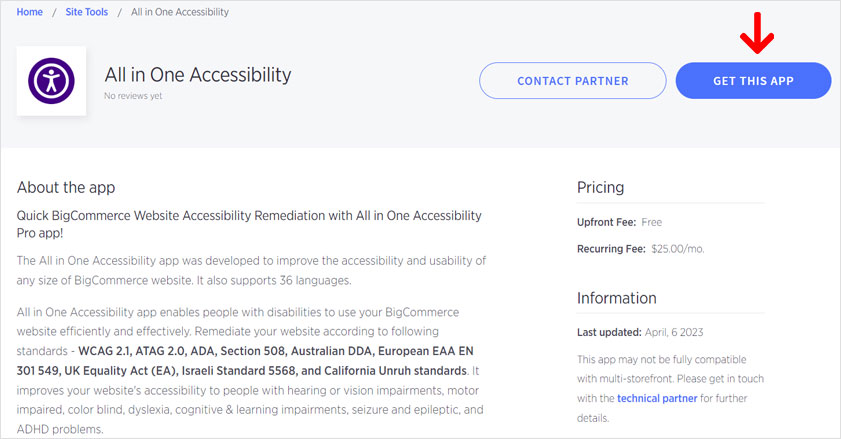
Task: Click the Information section heading
Action: (x=617, y=298)
